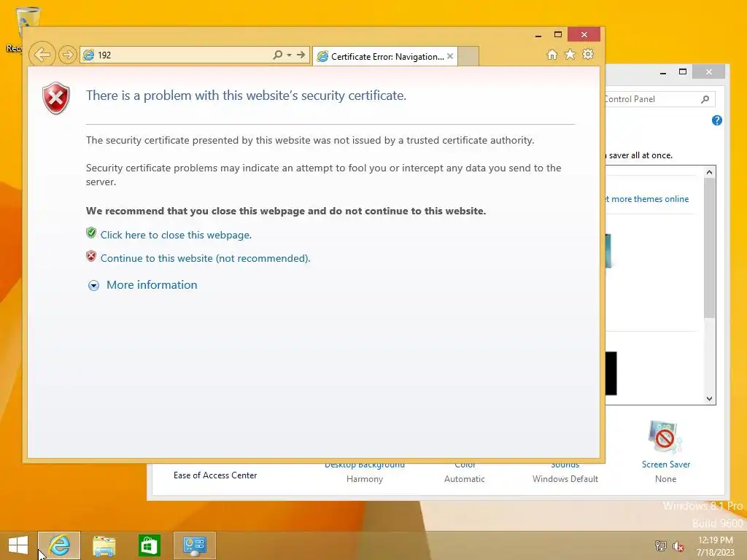Click here to close this webpage link
Screen dimensions: 747x560
[x=176, y=236]
